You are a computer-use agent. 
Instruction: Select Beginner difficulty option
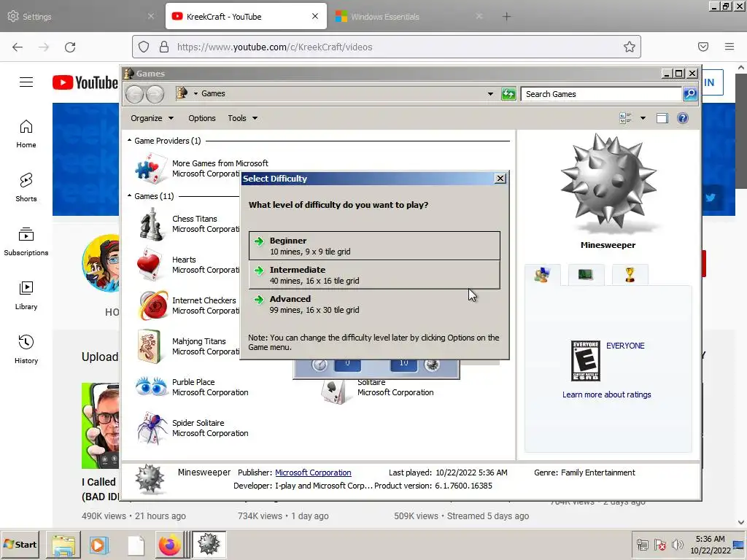[374, 246]
